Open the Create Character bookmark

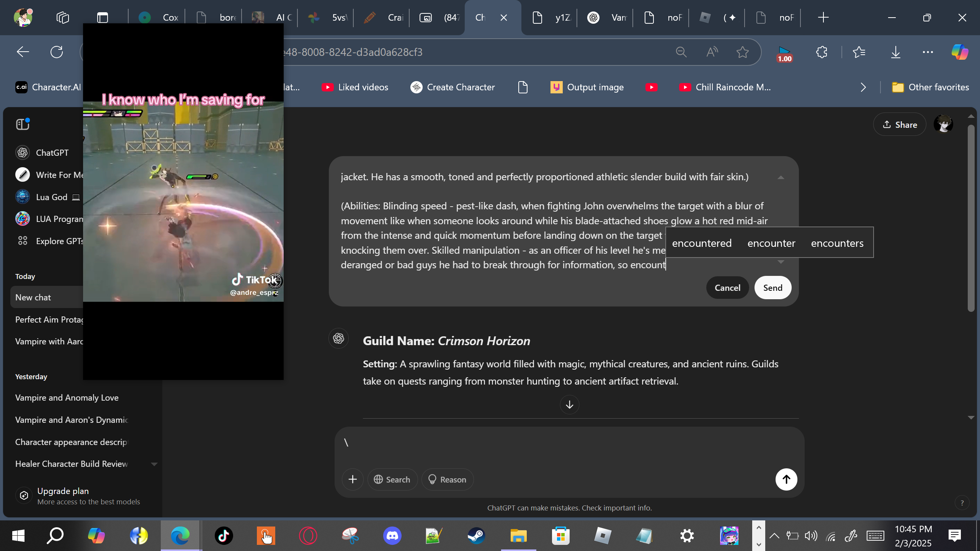click(452, 87)
